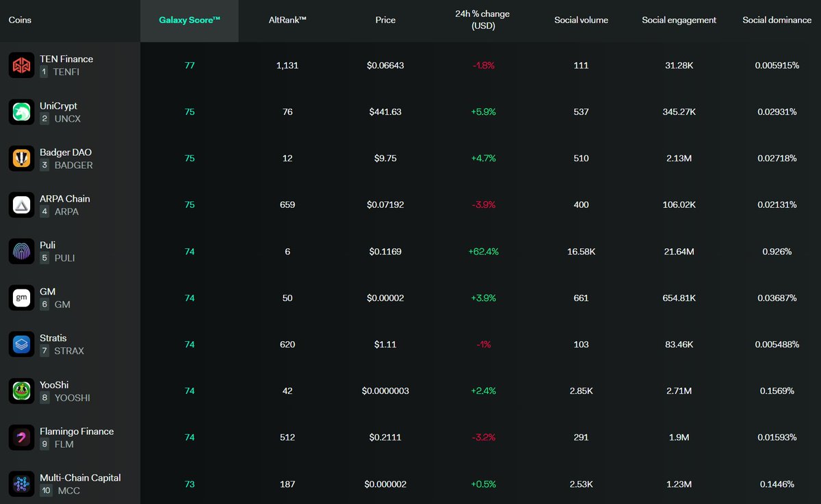The height and width of the screenshot is (504, 821).
Task: Click the AltRank value 659
Action: (x=287, y=205)
